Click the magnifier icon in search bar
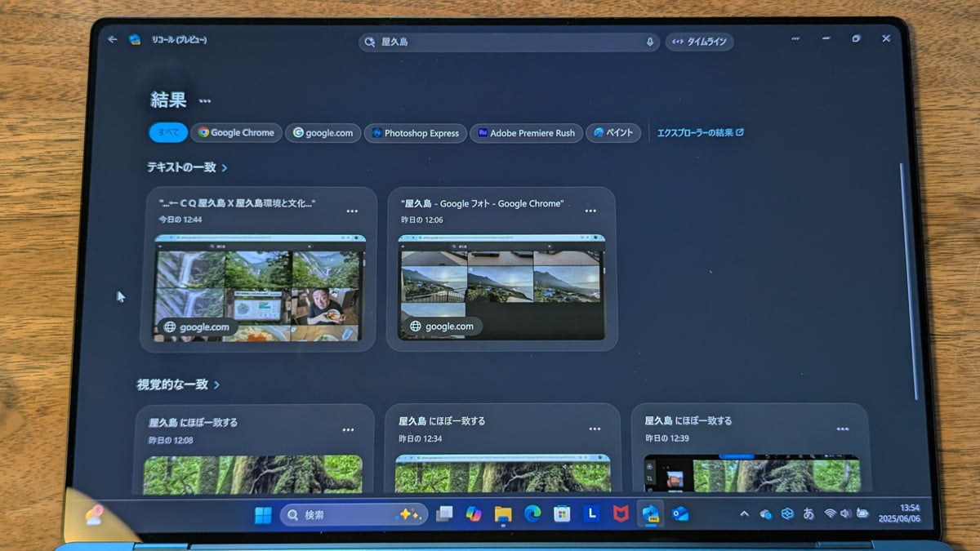Screen dimensions: 980x551 coord(370,42)
